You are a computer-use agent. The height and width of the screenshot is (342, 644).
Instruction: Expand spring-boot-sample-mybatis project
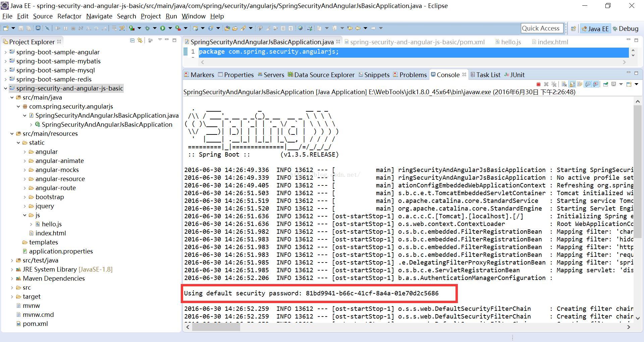[x=5, y=61]
